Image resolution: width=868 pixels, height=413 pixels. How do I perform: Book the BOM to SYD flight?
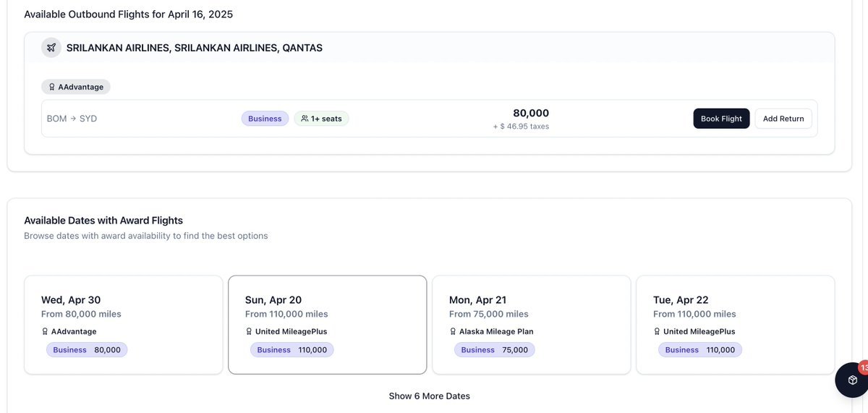[x=721, y=119]
